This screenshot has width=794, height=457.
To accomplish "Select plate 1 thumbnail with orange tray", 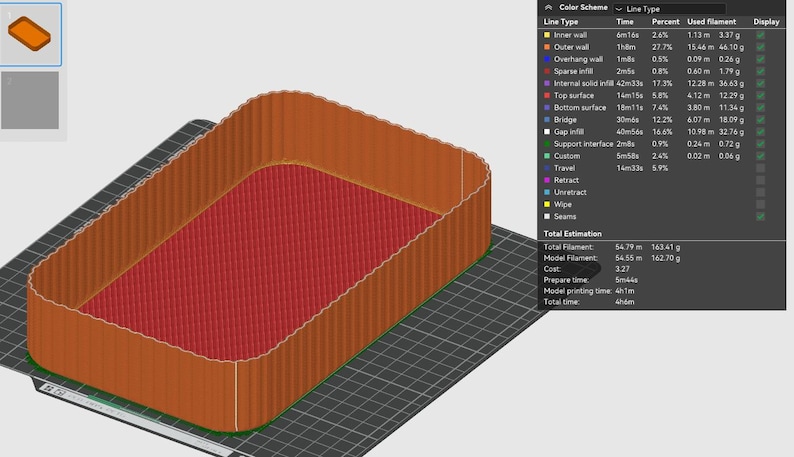I will click(30, 34).
